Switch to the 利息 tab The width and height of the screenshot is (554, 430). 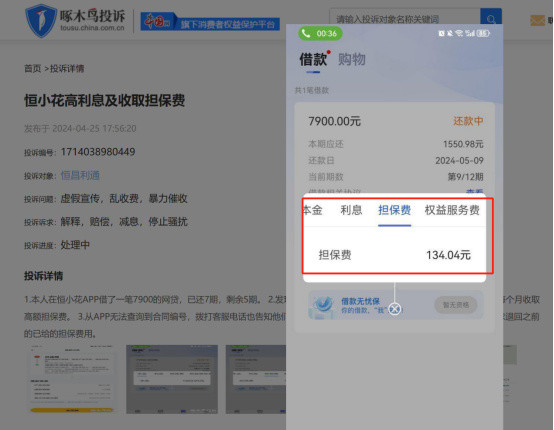point(351,210)
